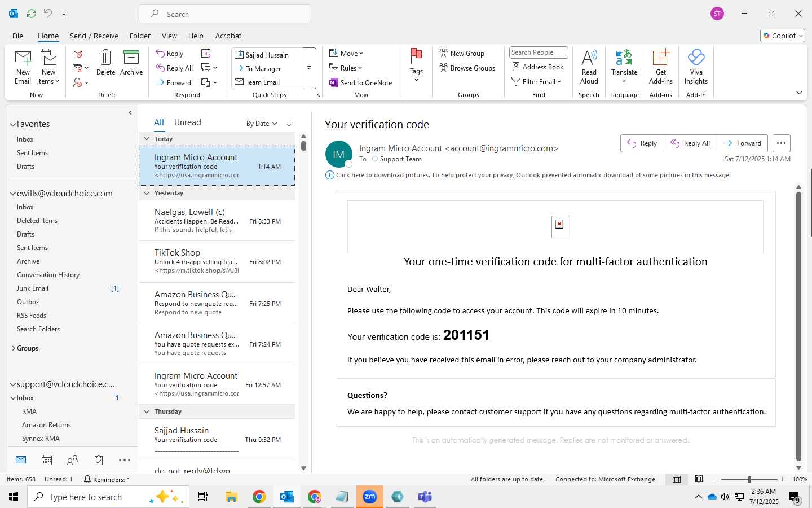This screenshot has width=812, height=508.
Task: Switch to Reading view in status bar
Action: (699, 479)
